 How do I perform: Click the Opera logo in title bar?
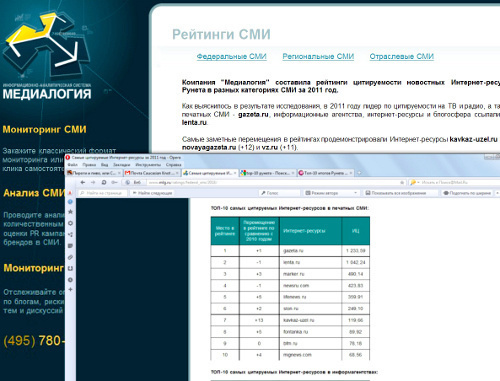tap(68, 157)
